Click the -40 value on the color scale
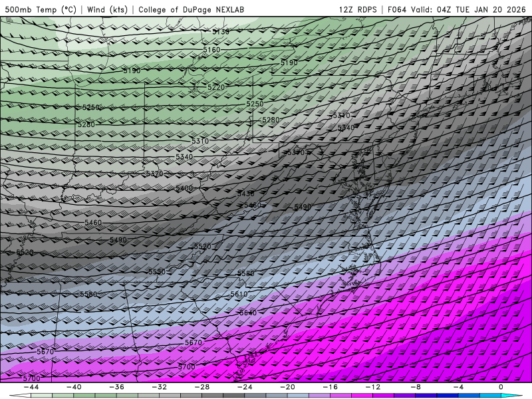The height and width of the screenshot is (399, 532). 74,387
